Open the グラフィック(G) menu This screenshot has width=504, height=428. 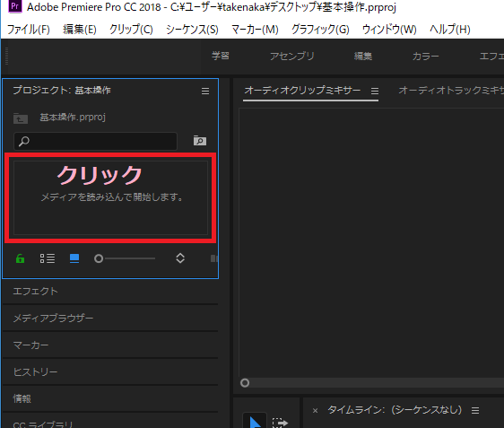coord(320,30)
